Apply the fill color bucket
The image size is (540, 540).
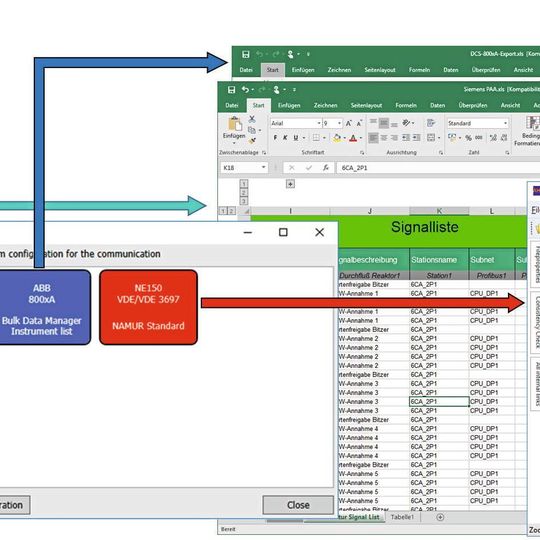click(337, 138)
